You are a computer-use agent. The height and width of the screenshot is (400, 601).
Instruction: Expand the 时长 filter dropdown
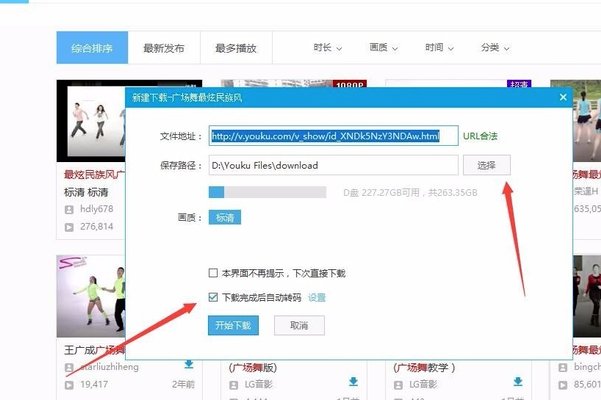(328, 48)
